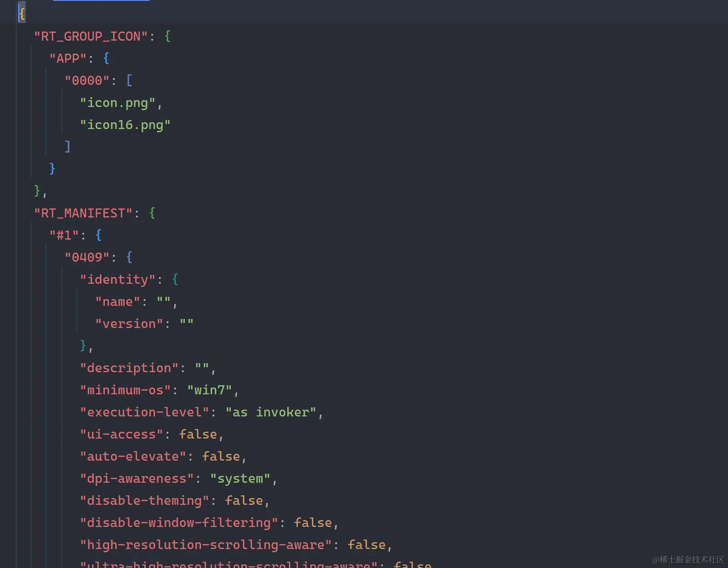
Task: Click the "0000" array key
Action: click(x=87, y=80)
